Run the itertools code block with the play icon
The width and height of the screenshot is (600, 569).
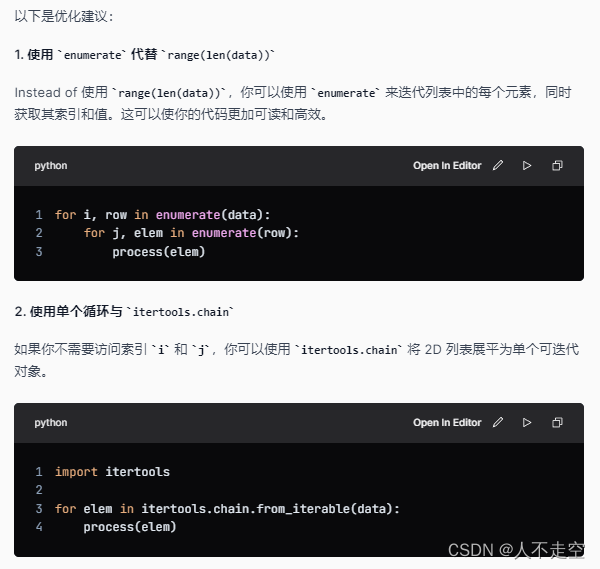[527, 422]
